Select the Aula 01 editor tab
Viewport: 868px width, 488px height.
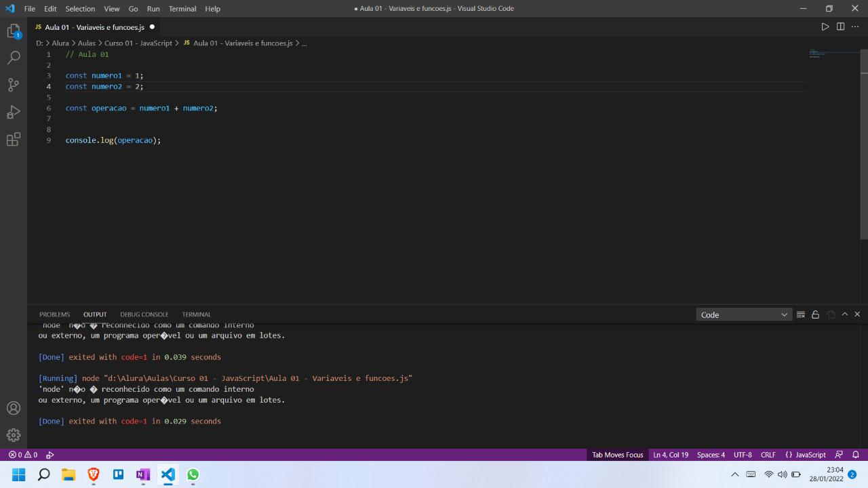tap(95, 27)
